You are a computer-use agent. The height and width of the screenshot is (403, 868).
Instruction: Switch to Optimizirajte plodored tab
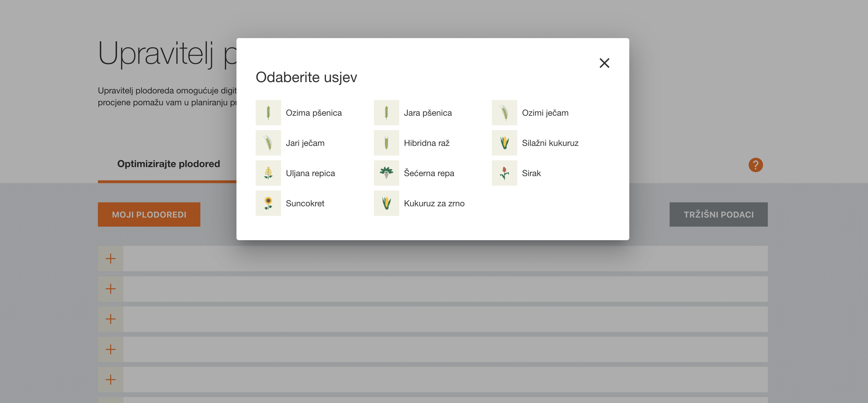168,164
